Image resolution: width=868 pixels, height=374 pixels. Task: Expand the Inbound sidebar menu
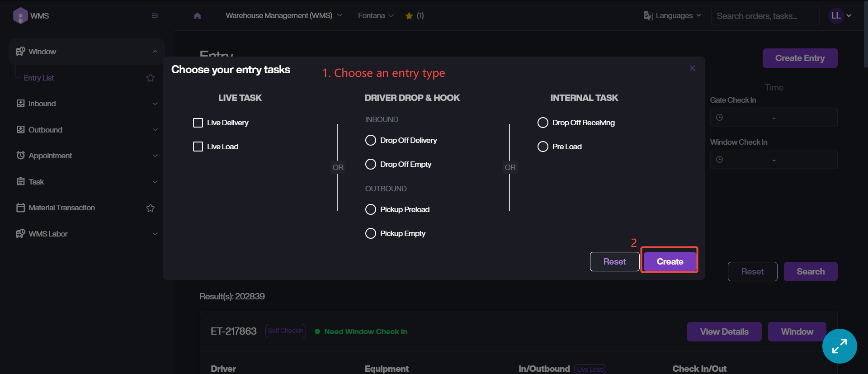[x=86, y=104]
